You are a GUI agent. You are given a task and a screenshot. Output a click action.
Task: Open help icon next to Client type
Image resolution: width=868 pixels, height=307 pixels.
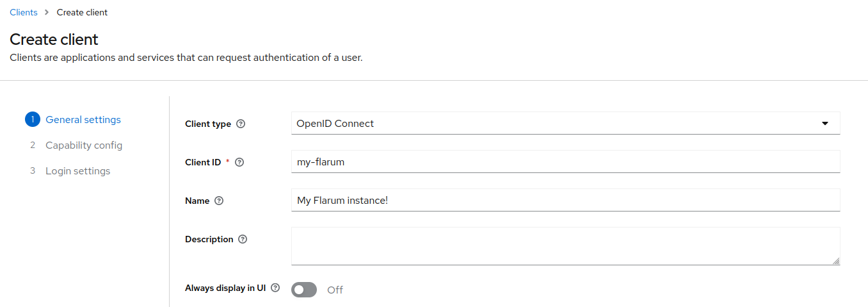241,124
